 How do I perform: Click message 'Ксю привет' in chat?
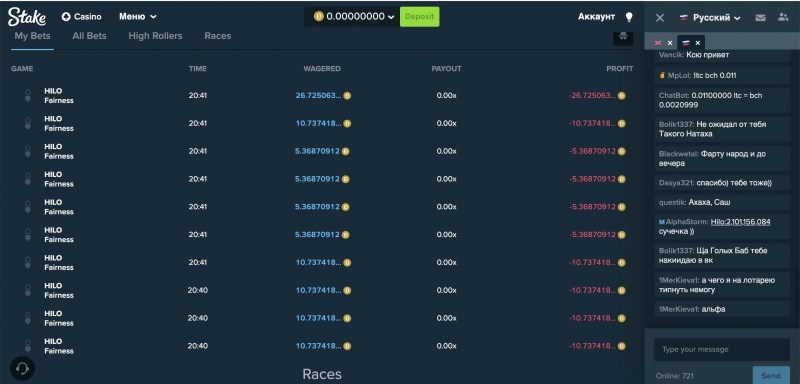coord(708,55)
